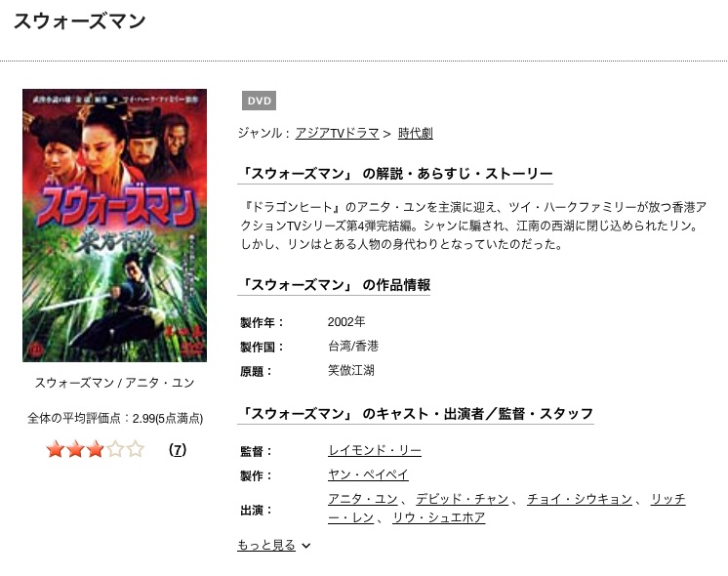Viewport: 728px width, 576px height.
Task: Open the review count (7) link
Action: coord(178,450)
